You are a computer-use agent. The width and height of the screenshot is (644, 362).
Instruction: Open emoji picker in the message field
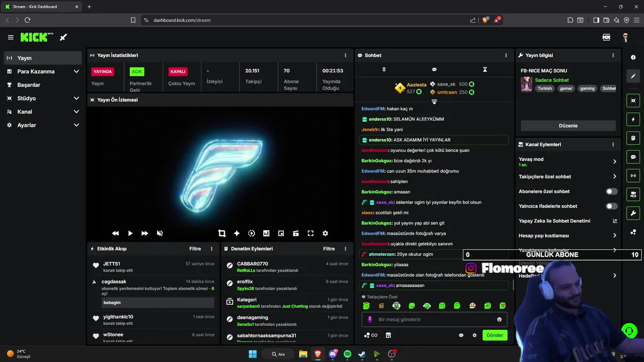(499, 319)
